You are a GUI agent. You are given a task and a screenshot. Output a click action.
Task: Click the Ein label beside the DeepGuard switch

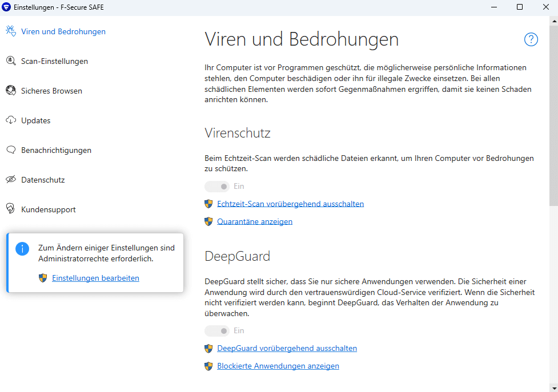(x=239, y=331)
